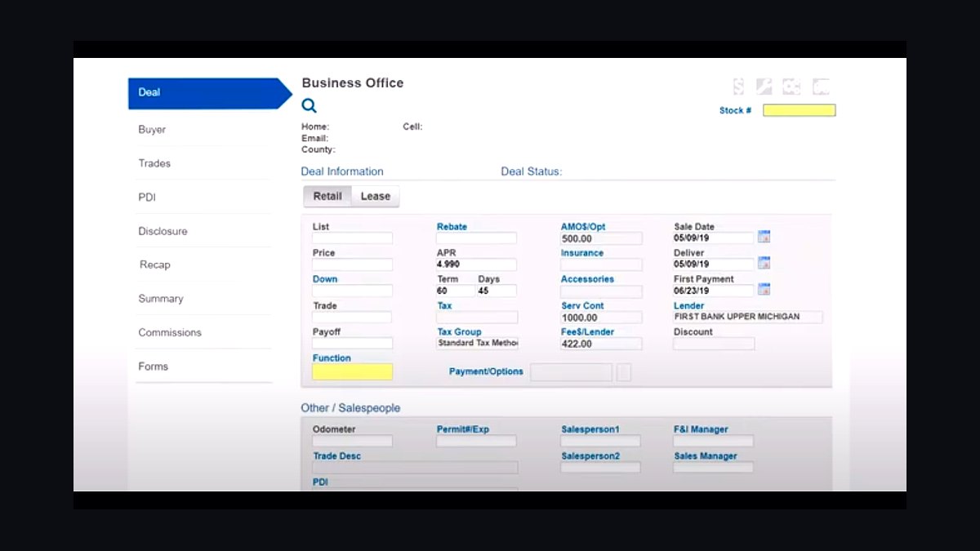
Task: Click the magnifying glass search icon
Action: pos(309,105)
